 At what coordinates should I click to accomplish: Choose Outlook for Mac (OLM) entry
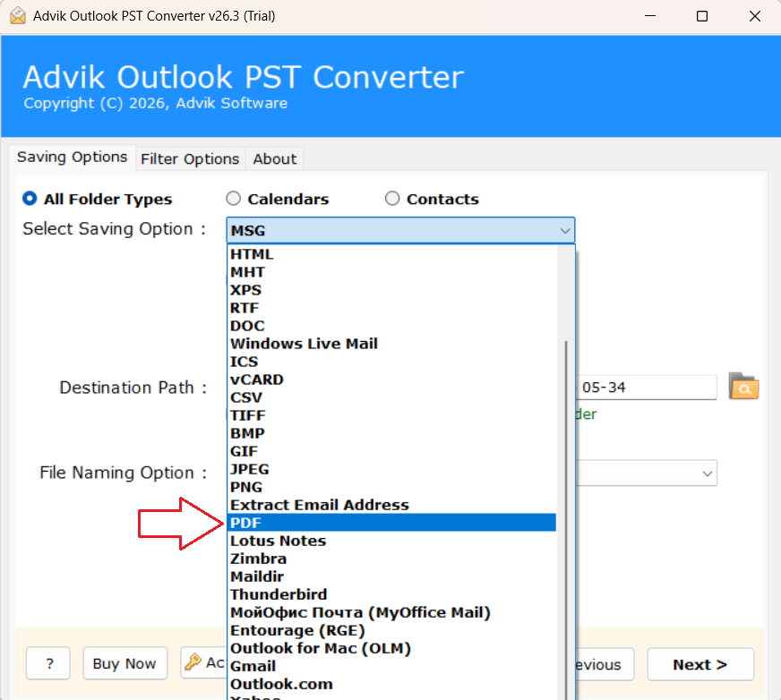(391, 649)
